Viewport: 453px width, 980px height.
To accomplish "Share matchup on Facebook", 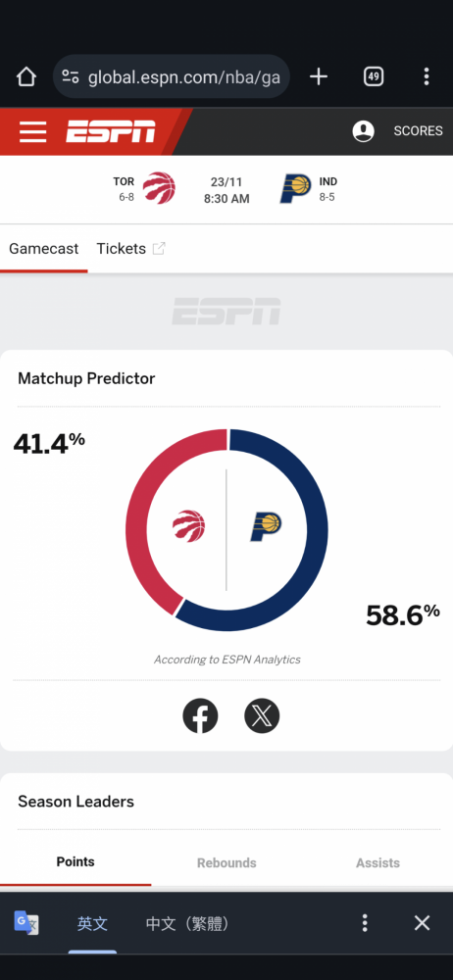I will click(x=200, y=715).
